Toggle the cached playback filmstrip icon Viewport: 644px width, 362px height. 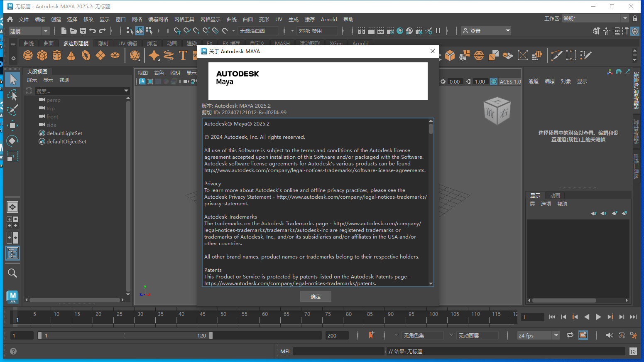point(583,335)
